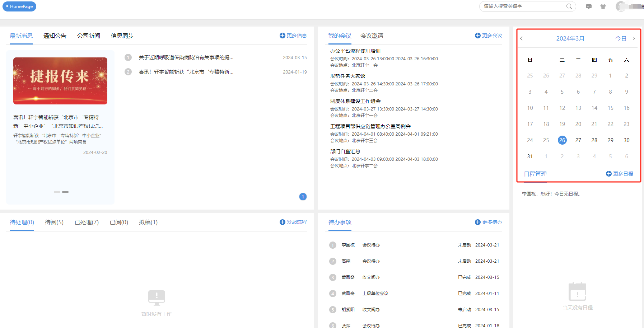The image size is (644, 328).
Task: Open the chat bubble messages icon
Action: pyautogui.click(x=589, y=6)
